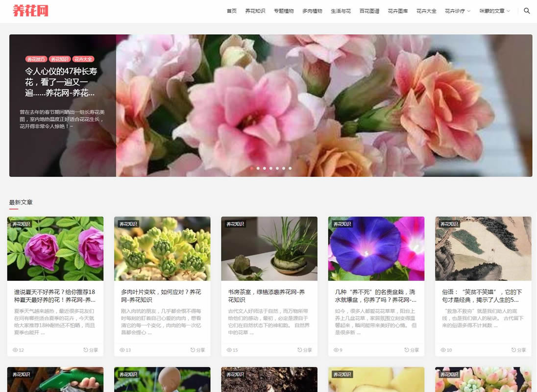Click the eye icon showing 15 views
This screenshot has height=392, width=537.
tap(230, 350)
